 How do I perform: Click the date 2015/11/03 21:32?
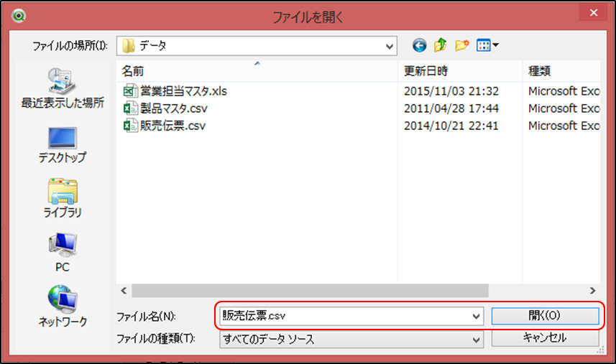tap(451, 91)
